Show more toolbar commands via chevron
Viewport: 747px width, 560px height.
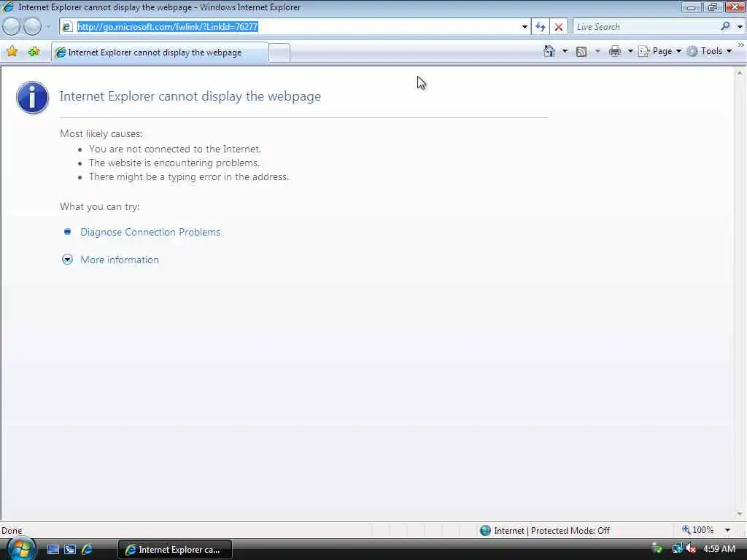click(741, 44)
